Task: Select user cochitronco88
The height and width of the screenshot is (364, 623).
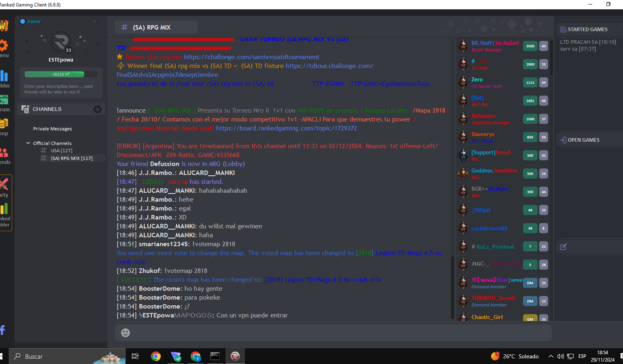Action: point(489,229)
